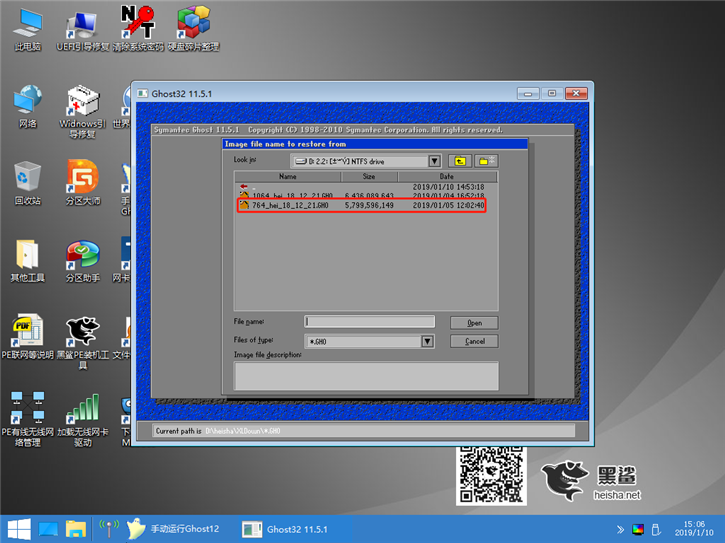The image size is (725, 543).
Task: Click the create new folder button in Ghost
Action: pyautogui.click(x=486, y=161)
